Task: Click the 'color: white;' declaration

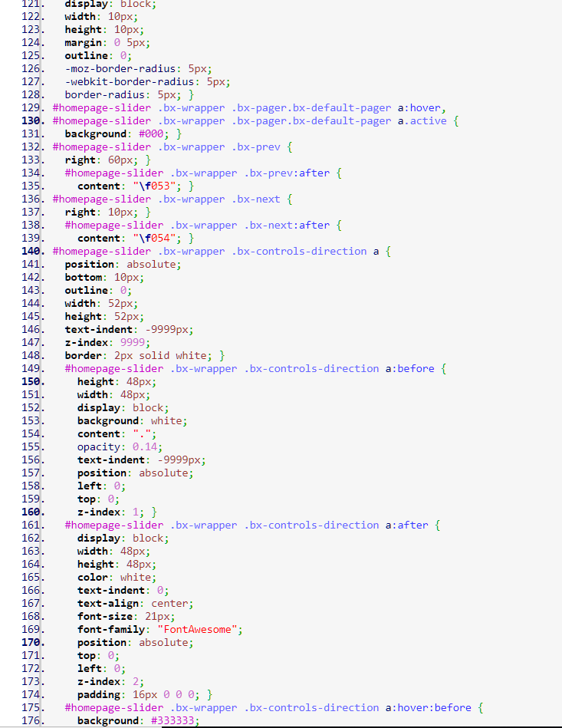Action: point(117,578)
